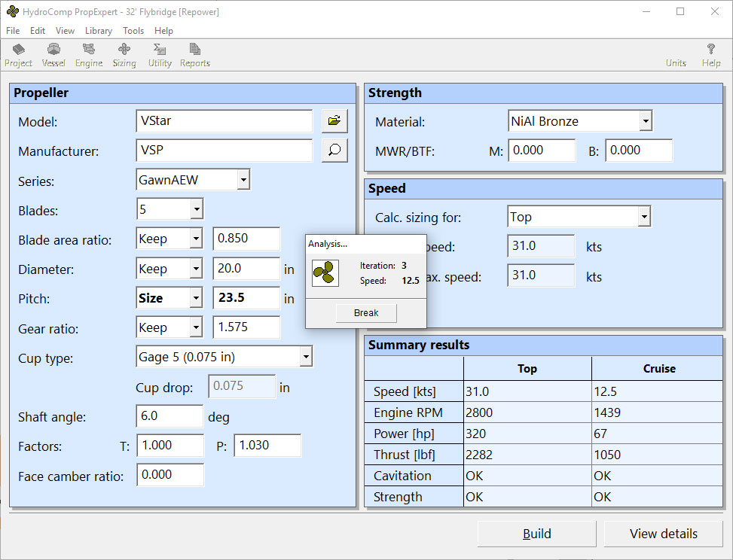The height and width of the screenshot is (560, 733).
Task: Expand the Cup type dropdown
Action: click(306, 358)
